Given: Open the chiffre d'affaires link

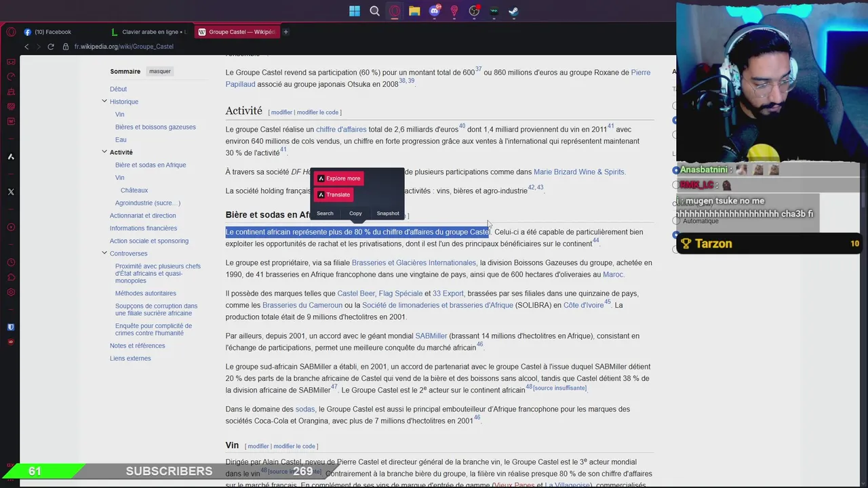Looking at the screenshot, I should click(x=341, y=129).
